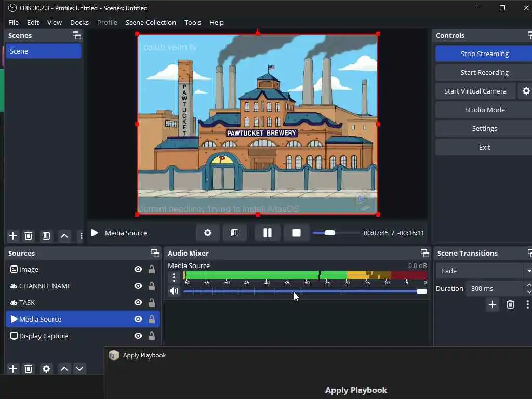Lock the CHANNEL NAME source
The image size is (532, 399).
(x=152, y=286)
